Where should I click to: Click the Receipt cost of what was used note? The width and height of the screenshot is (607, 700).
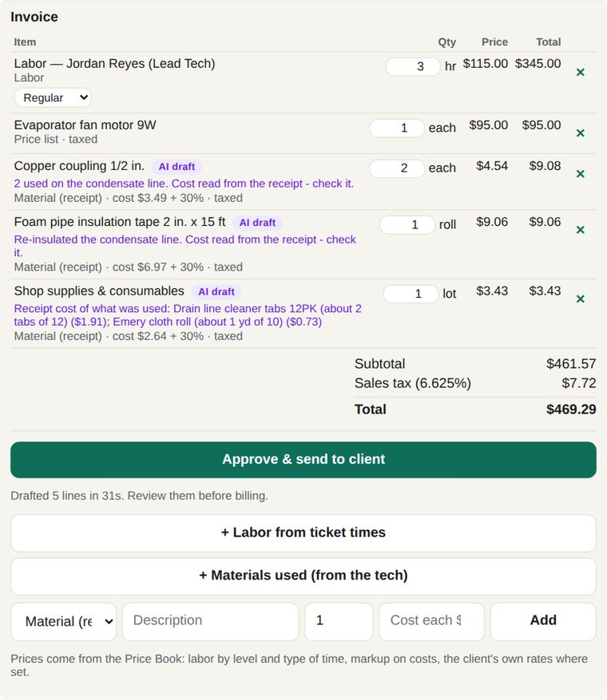click(x=188, y=315)
